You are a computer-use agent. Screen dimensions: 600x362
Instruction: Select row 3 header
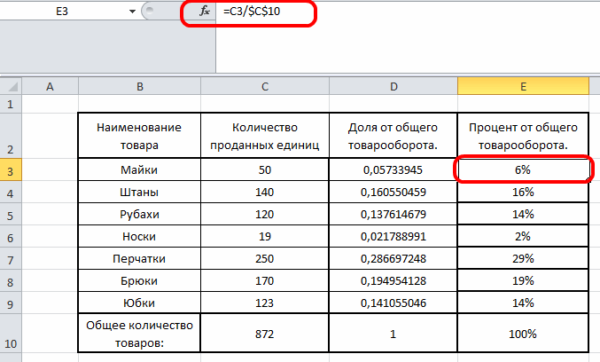[x=11, y=170]
